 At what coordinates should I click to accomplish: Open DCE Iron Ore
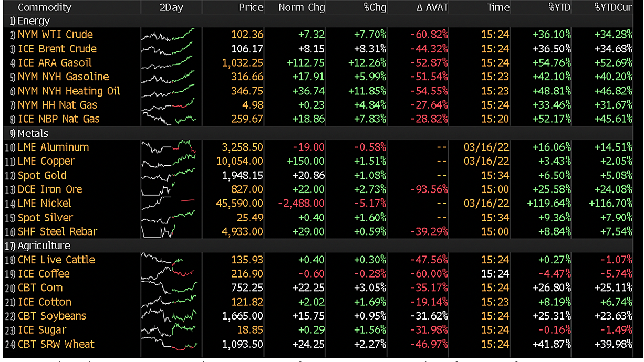pos(50,189)
